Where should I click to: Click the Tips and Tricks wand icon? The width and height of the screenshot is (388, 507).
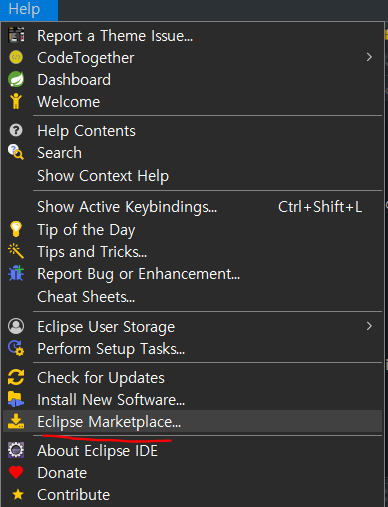coord(16,251)
